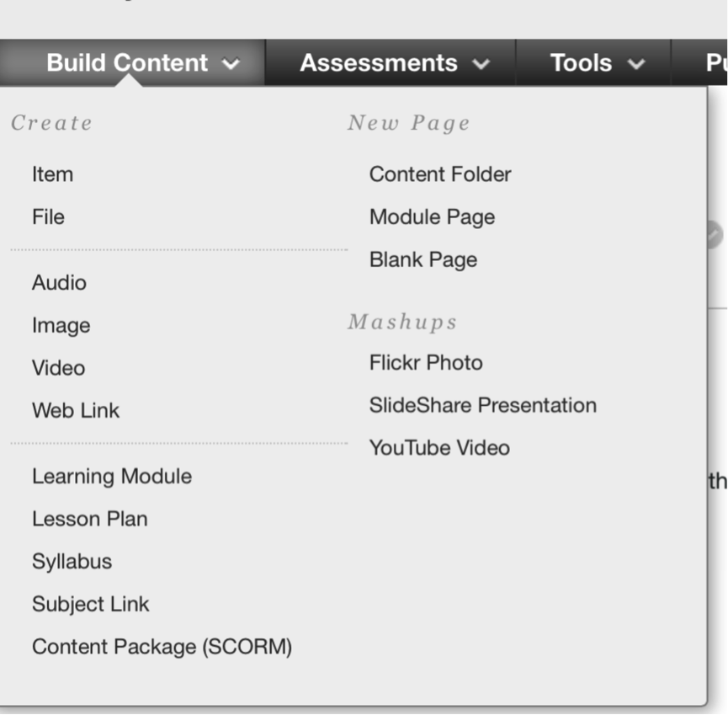This screenshot has width=728, height=715.
Task: Choose Image from the menu
Action: (61, 325)
